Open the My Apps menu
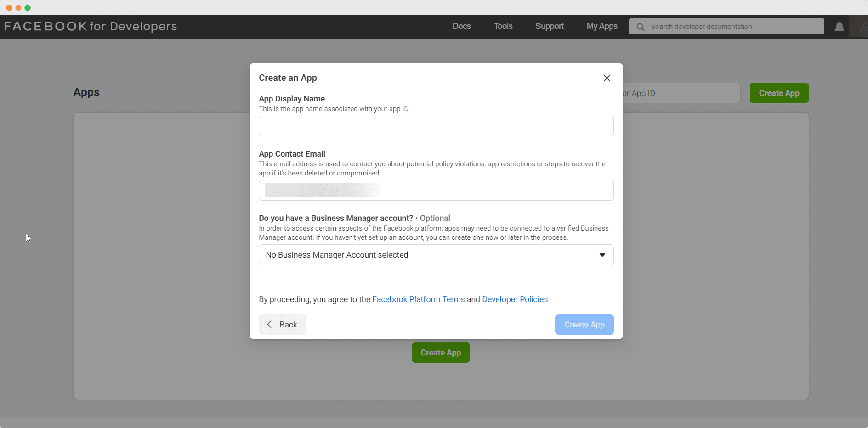868x428 pixels. tap(602, 26)
